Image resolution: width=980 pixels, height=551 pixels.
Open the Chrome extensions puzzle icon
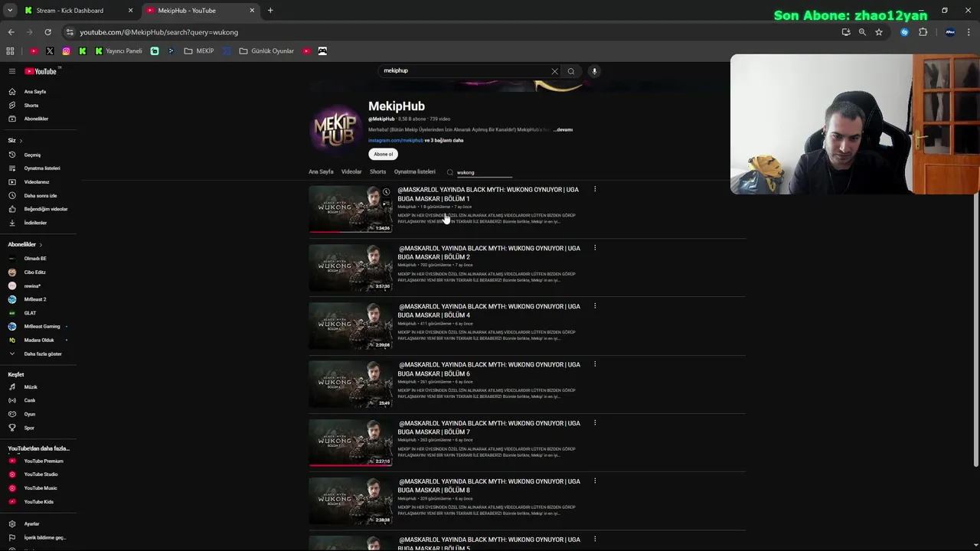tap(923, 32)
